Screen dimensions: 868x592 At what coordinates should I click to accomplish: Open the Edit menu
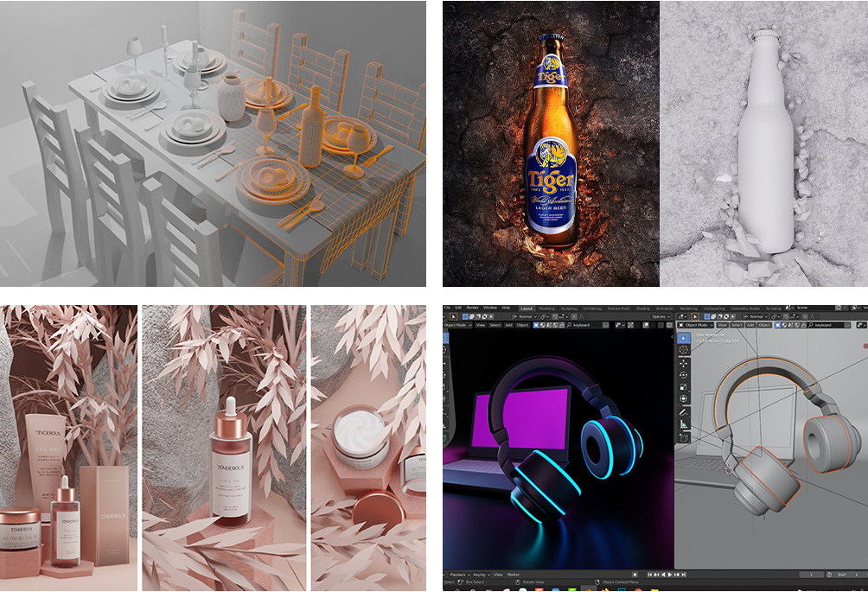(458, 308)
